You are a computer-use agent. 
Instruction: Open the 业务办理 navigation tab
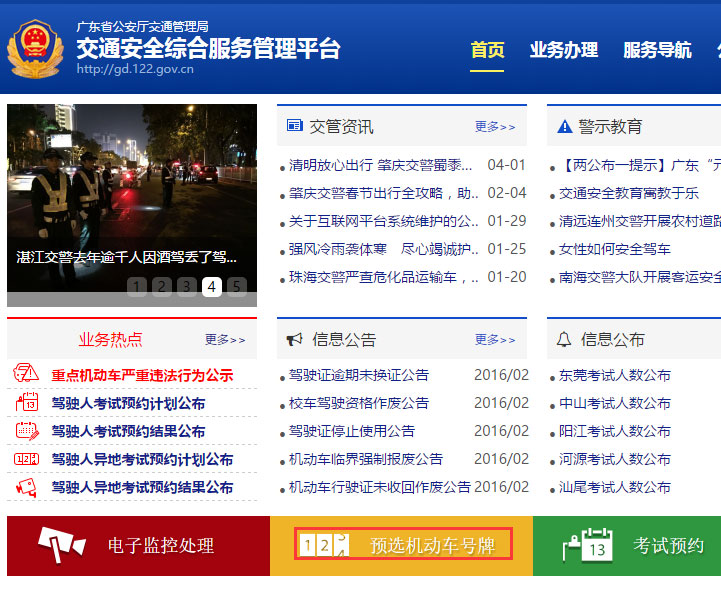coord(564,50)
